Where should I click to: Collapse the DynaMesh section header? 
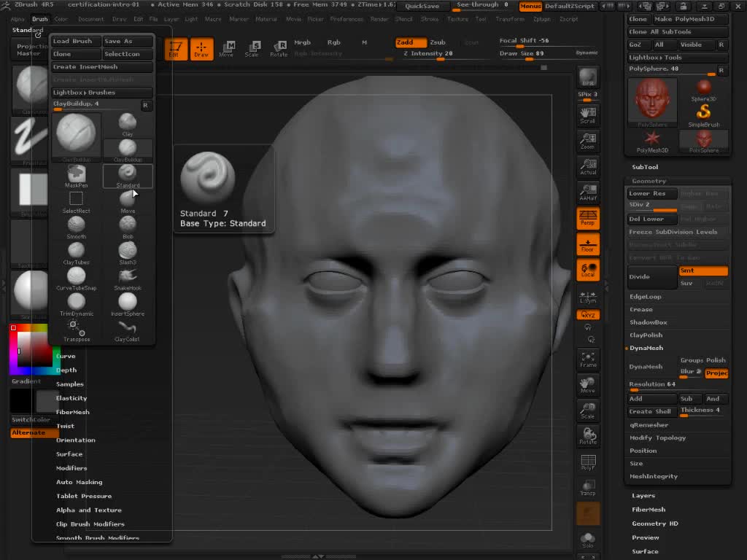[x=646, y=348]
